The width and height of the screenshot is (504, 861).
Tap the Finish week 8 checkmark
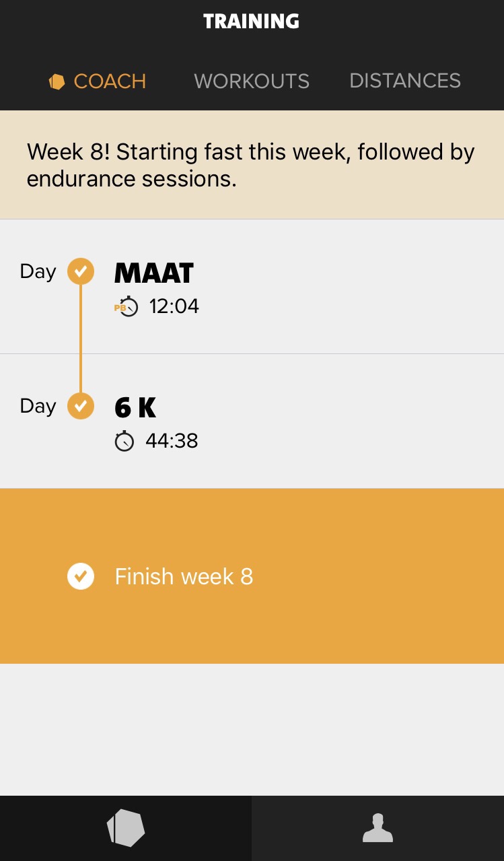[81, 577]
